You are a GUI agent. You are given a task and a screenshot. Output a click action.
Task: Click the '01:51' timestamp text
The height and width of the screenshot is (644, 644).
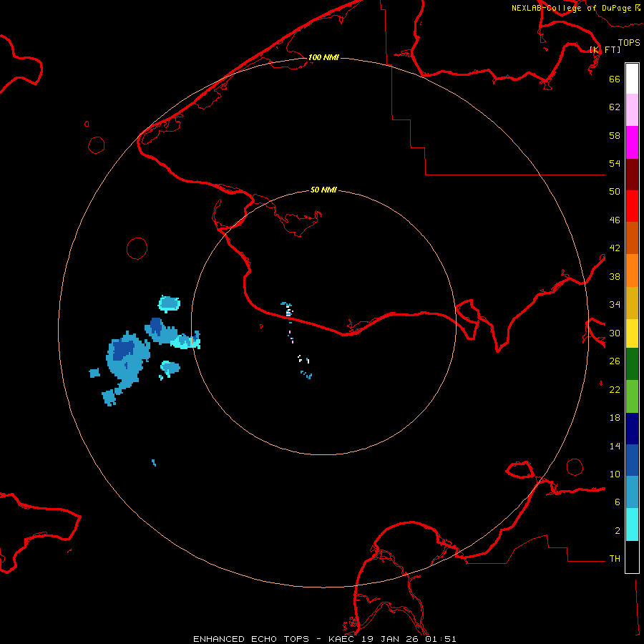tap(441, 639)
